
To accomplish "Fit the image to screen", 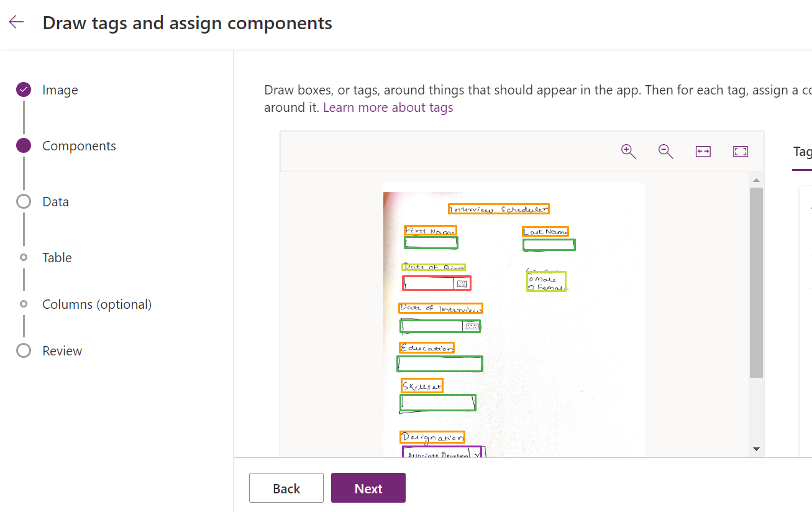I will (x=740, y=151).
